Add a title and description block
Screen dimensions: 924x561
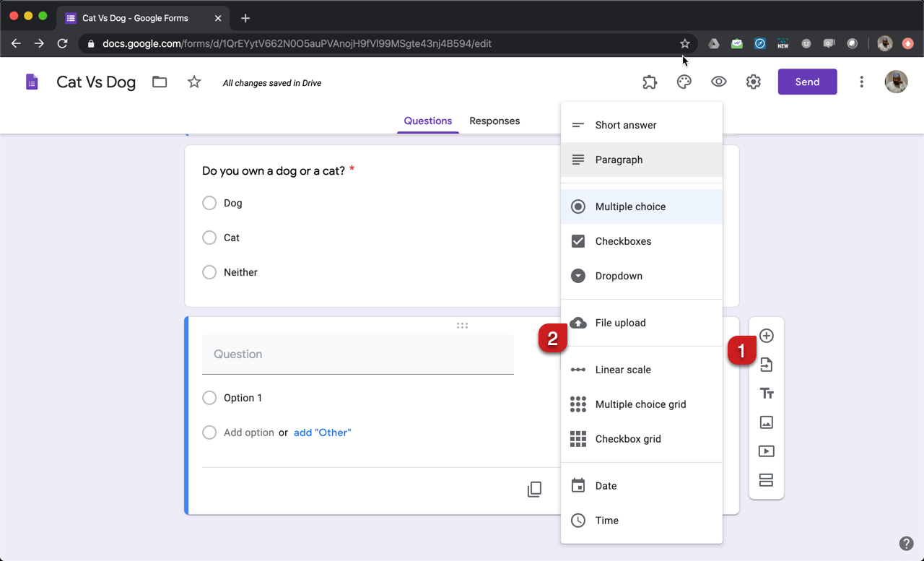click(x=767, y=393)
